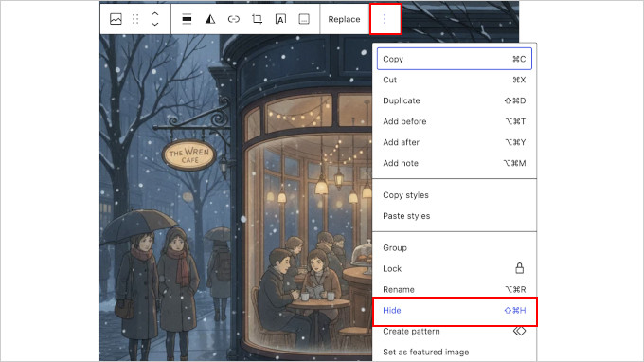
Task: Click Copy styles menu entry
Action: 455,195
